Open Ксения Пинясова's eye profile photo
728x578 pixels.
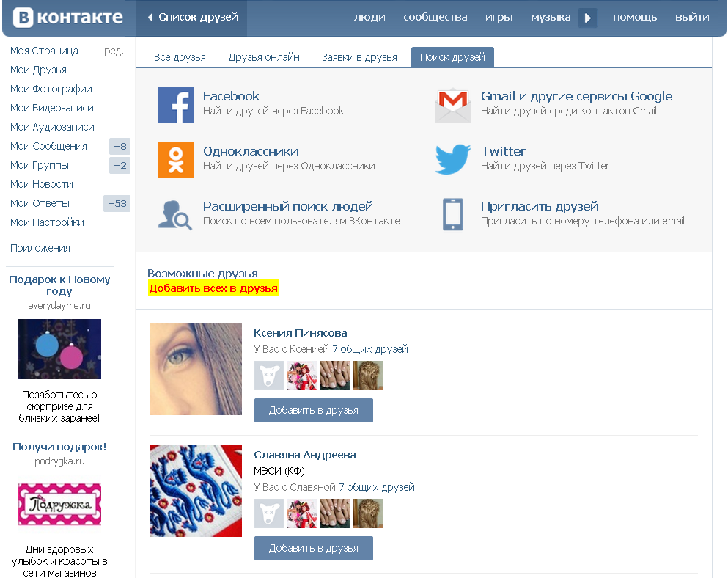(x=196, y=370)
